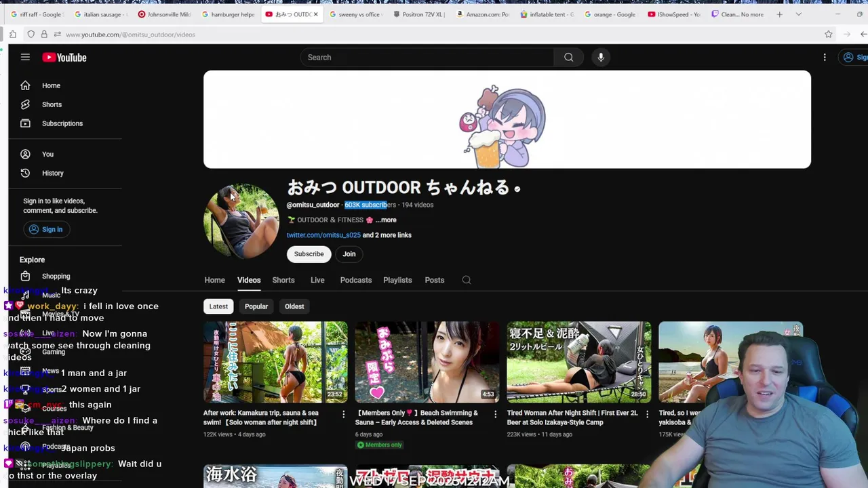Expand channel description with more
Image resolution: width=868 pixels, height=488 pixels.
tap(386, 220)
